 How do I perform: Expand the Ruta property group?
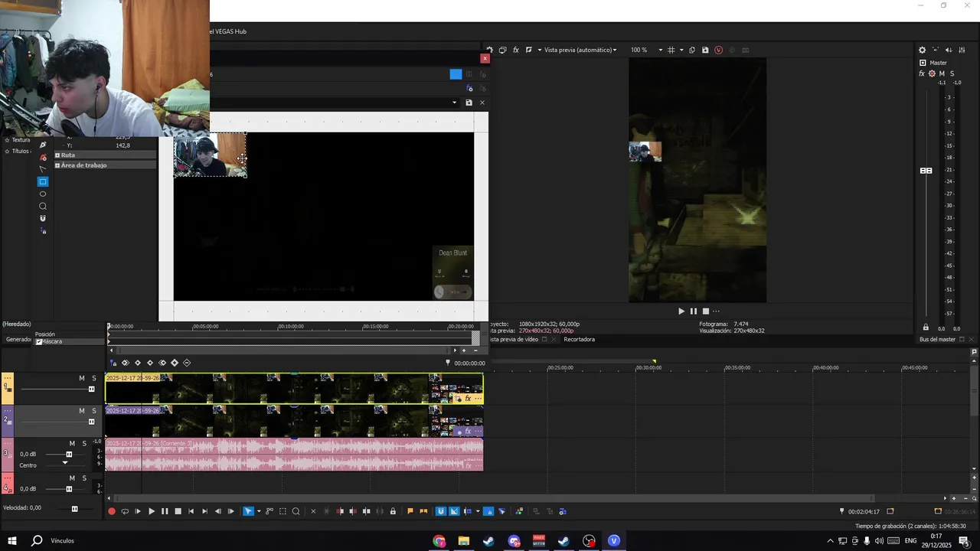coord(57,155)
